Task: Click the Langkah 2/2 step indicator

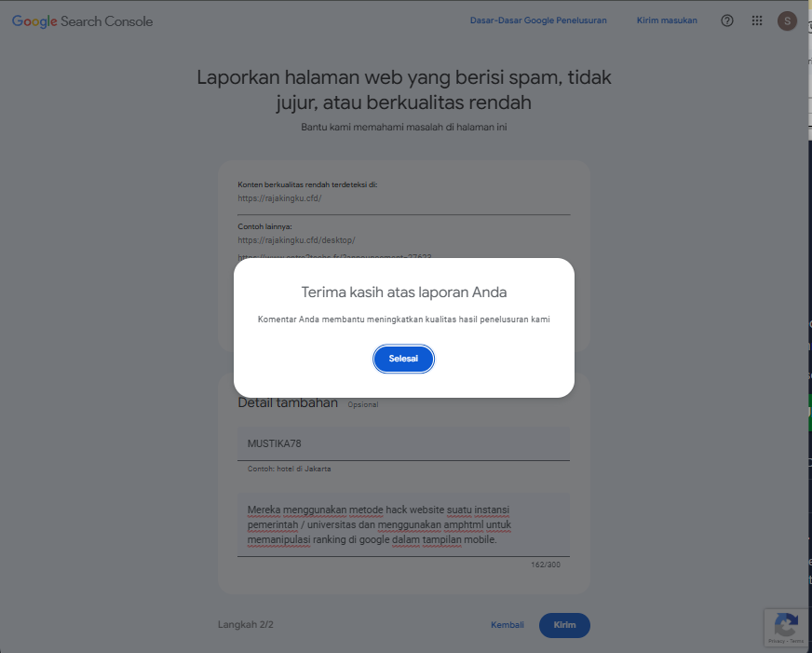Action: click(x=246, y=624)
